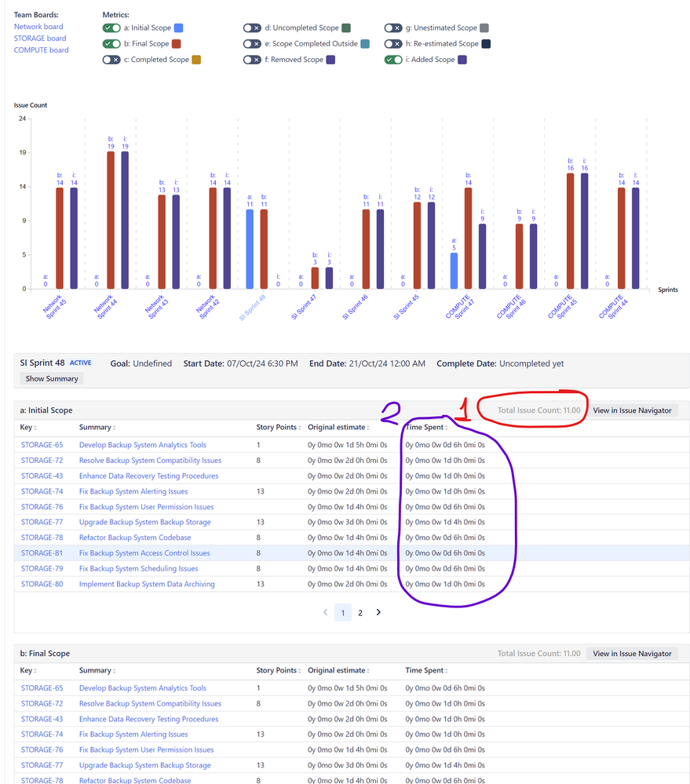Click Show Summary button
690x784 pixels.
point(52,378)
